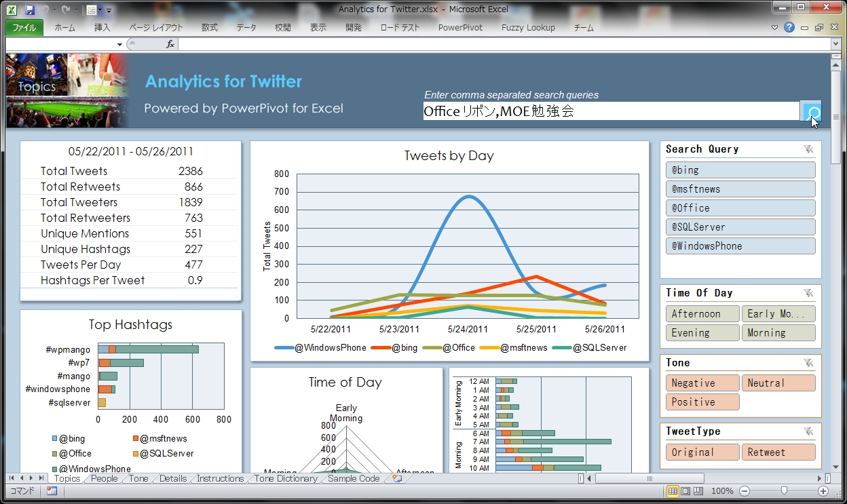Save the workbook with the floppy disk icon
Image resolution: width=847 pixels, height=504 pixels.
click(30, 10)
